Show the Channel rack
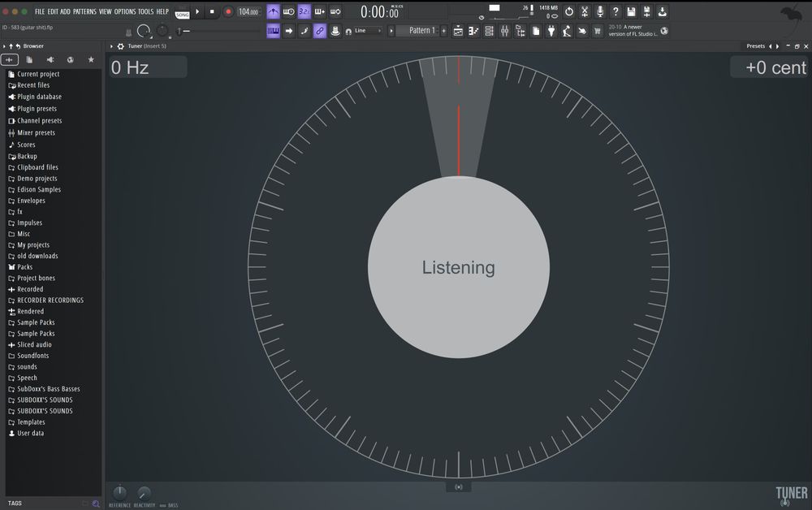This screenshot has height=510, width=812. (489, 31)
